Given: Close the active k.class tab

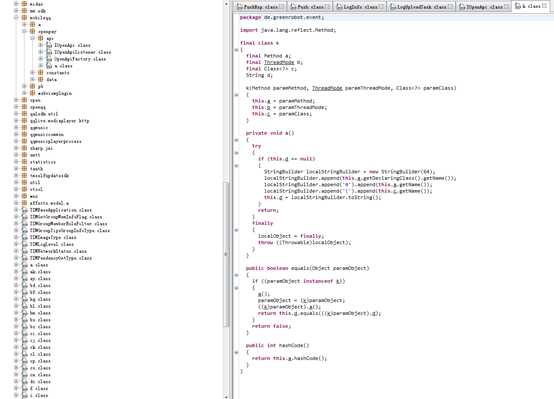Looking at the screenshot, I should pyautogui.click(x=544, y=6).
